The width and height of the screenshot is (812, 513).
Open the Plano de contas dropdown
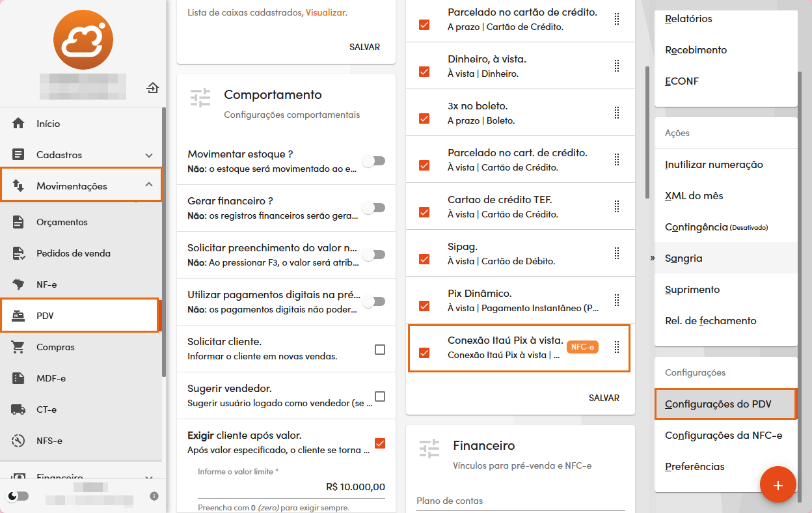click(x=521, y=501)
